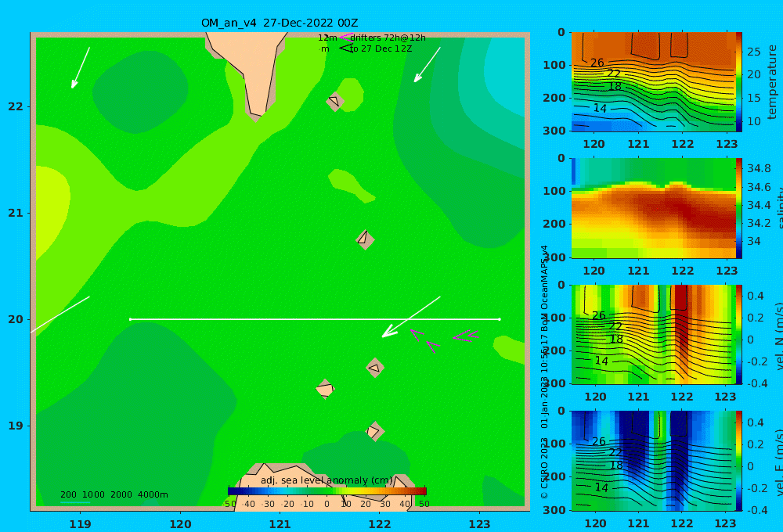Click the title OM_an_v4 27-Dec-2022 00Z
783x532 pixels.
click(x=280, y=23)
